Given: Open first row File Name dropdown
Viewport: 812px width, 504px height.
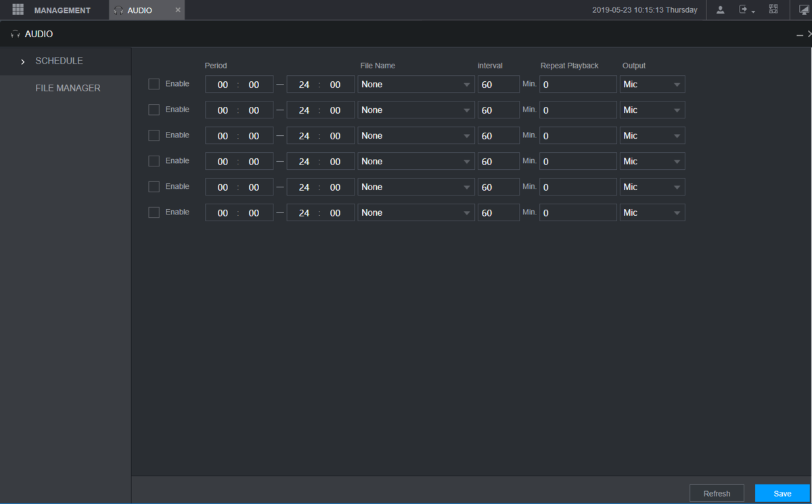Looking at the screenshot, I should point(416,85).
